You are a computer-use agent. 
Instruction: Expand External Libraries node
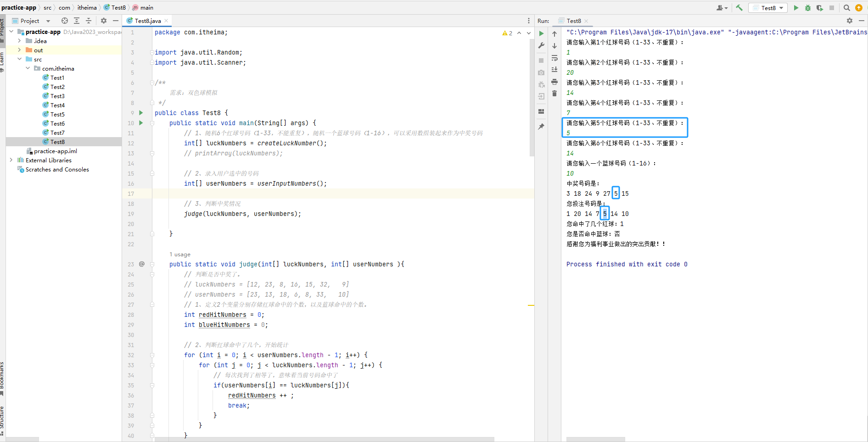point(11,160)
